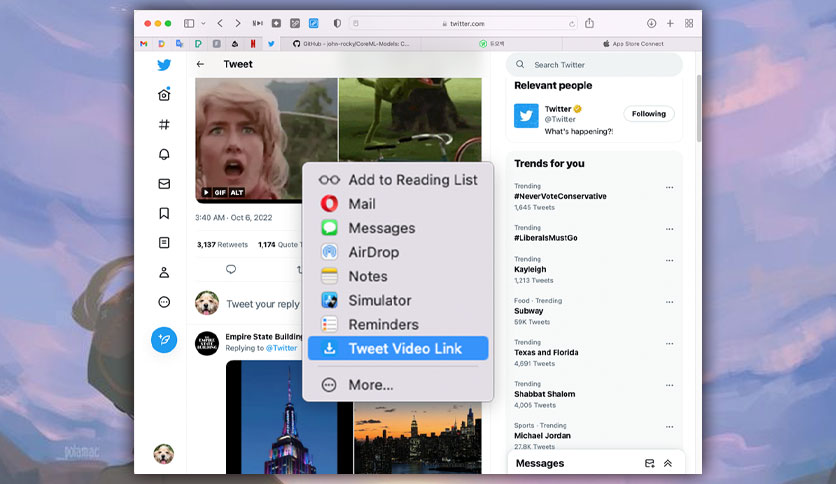Image resolution: width=836 pixels, height=484 pixels.
Task: Open options for Texas and Florida trend
Action: [x=670, y=343]
